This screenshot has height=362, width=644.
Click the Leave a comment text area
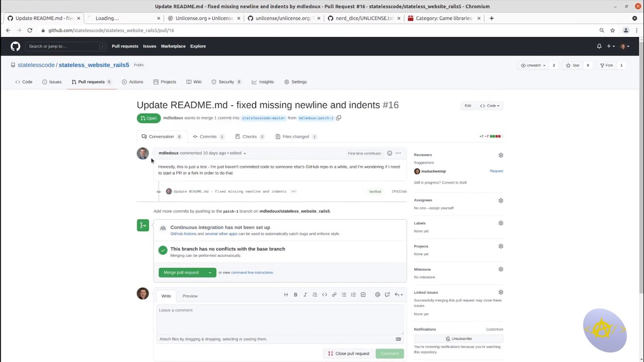pyautogui.click(x=280, y=319)
